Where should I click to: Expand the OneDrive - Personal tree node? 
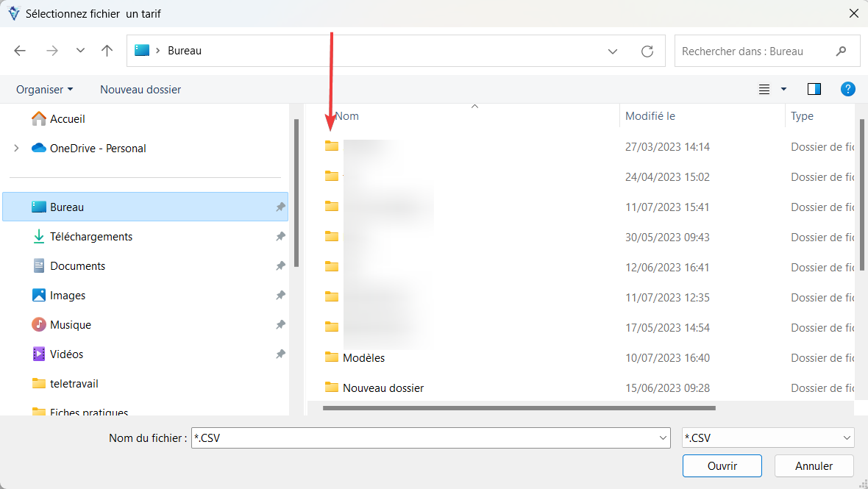pos(16,149)
